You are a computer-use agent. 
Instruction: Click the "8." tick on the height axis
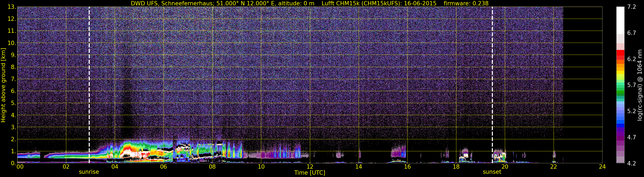point(13,67)
